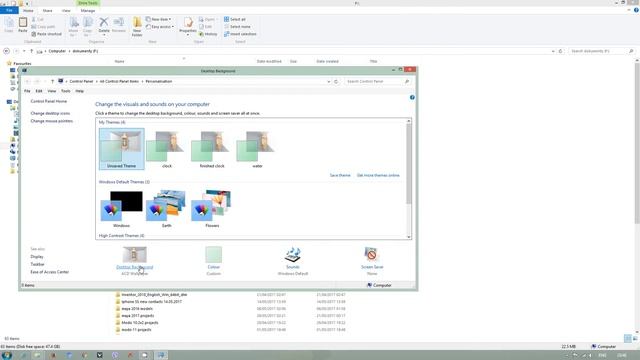Click theme list scrollbar up arrow

tap(409, 121)
